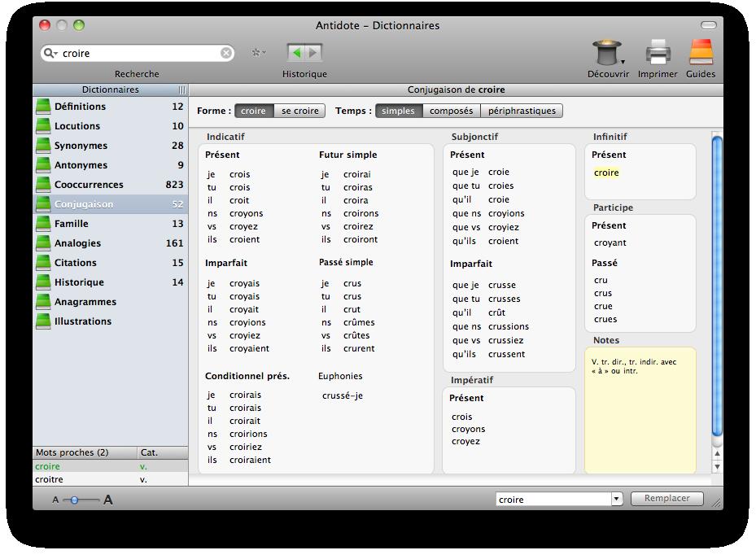This screenshot has height=559, width=756.
Task: Click the vertical scrollbar thumb
Action: (717, 286)
